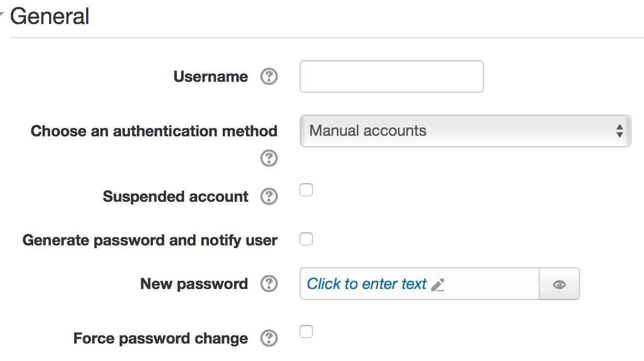Click the 'Click to enter text' link
Image resolution: width=644 pixels, height=361 pixels.
point(367,284)
